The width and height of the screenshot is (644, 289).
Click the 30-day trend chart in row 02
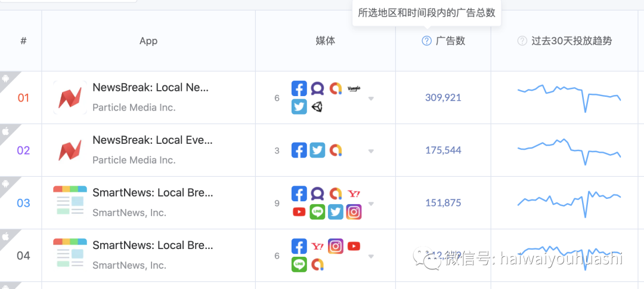[x=569, y=152]
